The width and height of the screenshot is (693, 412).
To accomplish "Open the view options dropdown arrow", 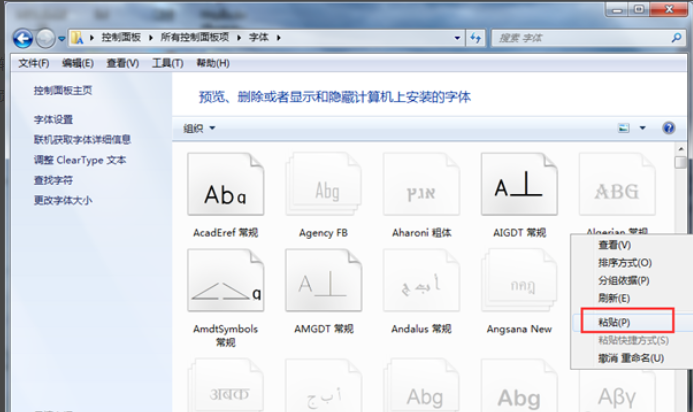I will click(x=643, y=128).
